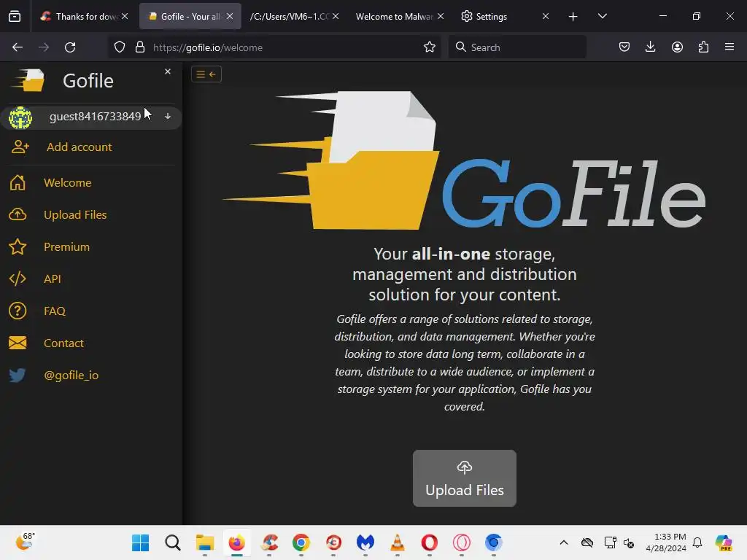Open File Explorer from the taskbar

(x=204, y=542)
